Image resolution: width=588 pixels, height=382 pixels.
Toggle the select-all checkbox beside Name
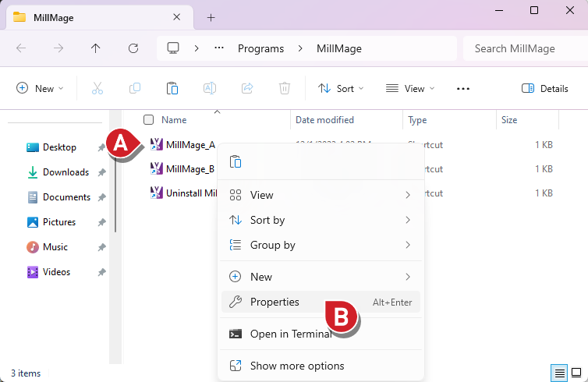pos(148,120)
